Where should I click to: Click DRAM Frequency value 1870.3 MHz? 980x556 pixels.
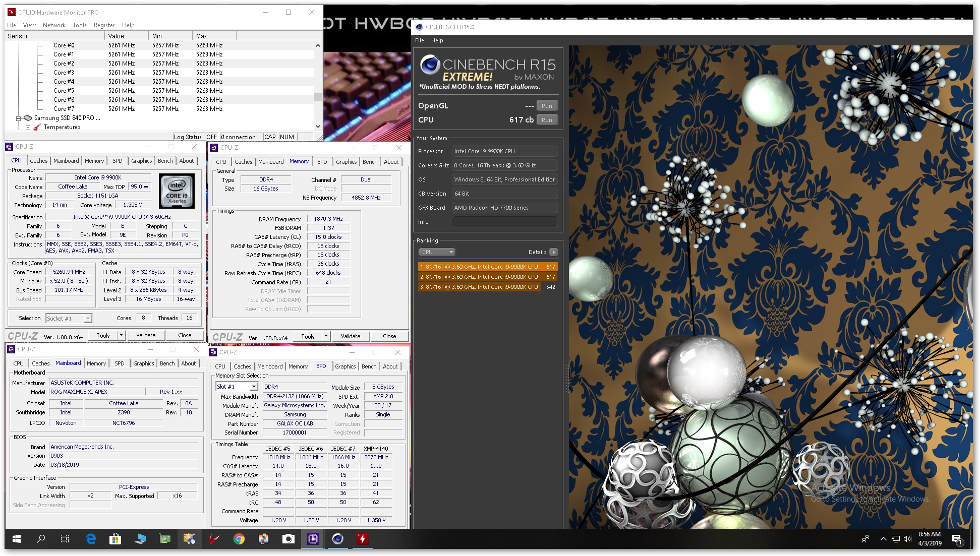[328, 219]
